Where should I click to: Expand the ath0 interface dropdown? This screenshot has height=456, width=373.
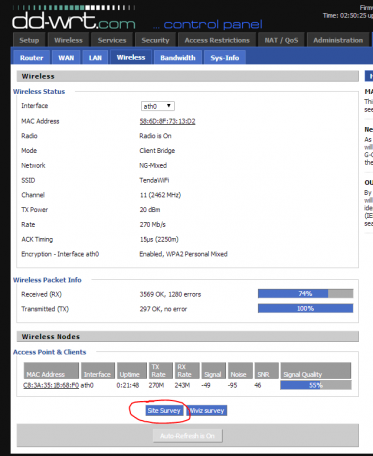(x=158, y=106)
